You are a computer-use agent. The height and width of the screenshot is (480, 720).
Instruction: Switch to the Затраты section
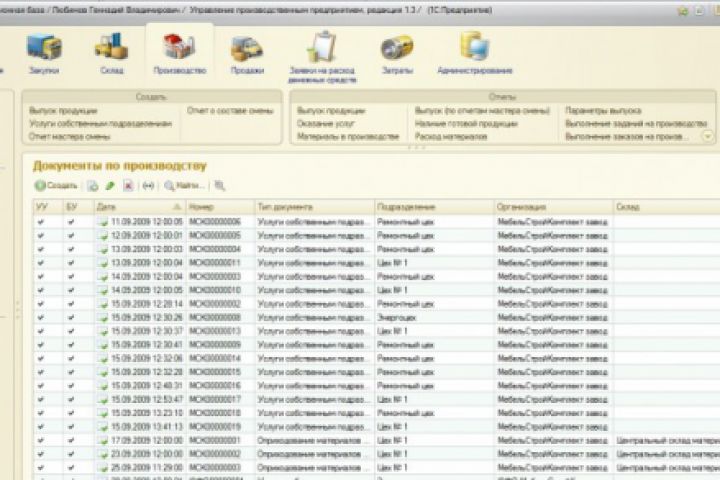pos(397,54)
